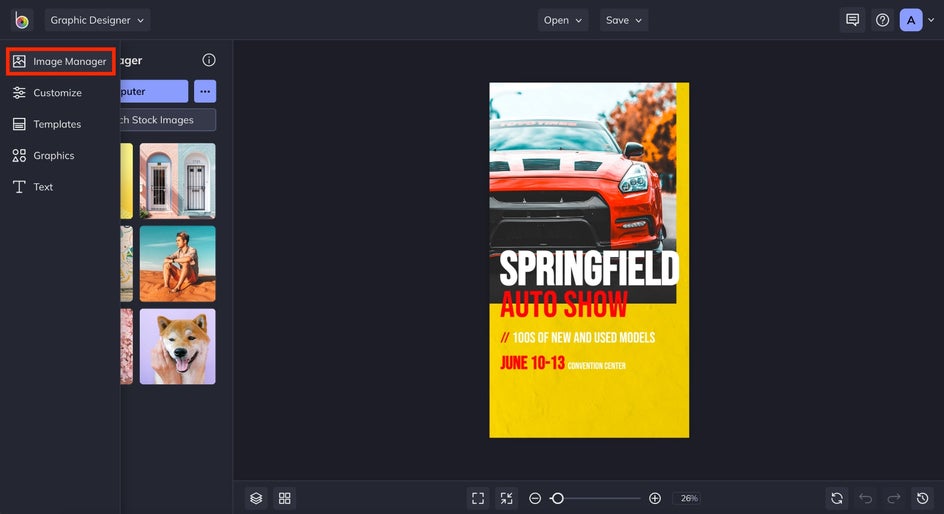Expand the account menu chevron

pyautogui.click(x=931, y=20)
